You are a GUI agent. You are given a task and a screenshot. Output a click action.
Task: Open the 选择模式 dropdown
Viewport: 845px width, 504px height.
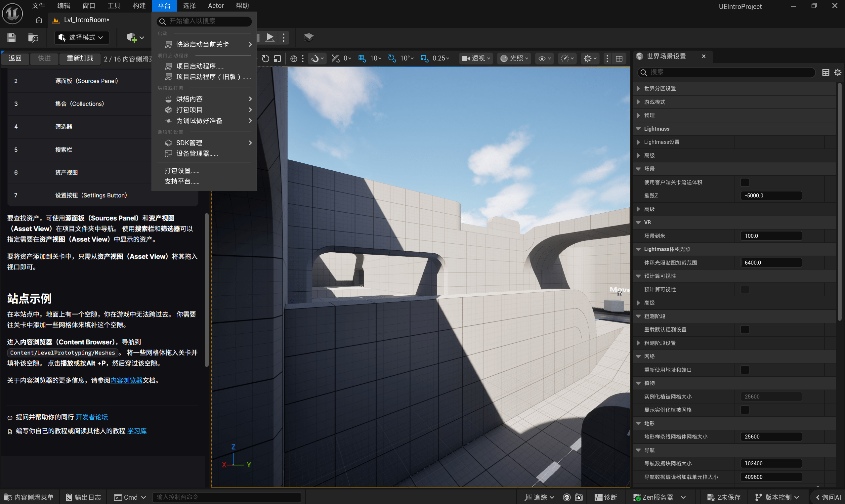(x=81, y=37)
